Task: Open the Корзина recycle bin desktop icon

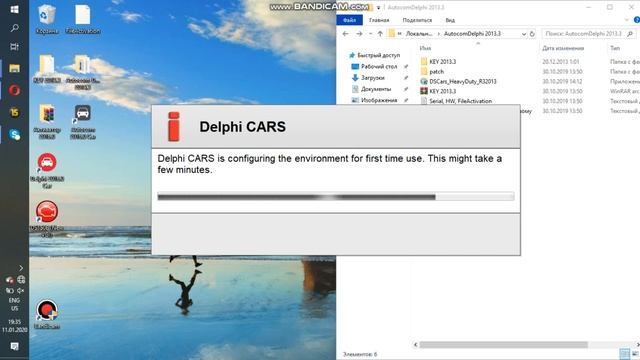Action: 47,19
